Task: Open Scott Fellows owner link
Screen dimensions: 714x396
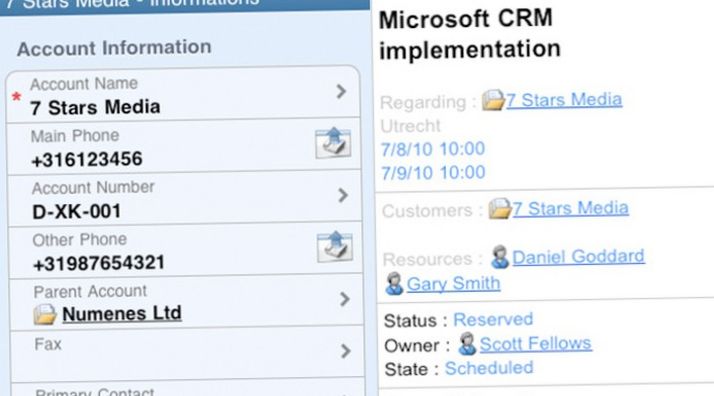Action: click(x=536, y=344)
